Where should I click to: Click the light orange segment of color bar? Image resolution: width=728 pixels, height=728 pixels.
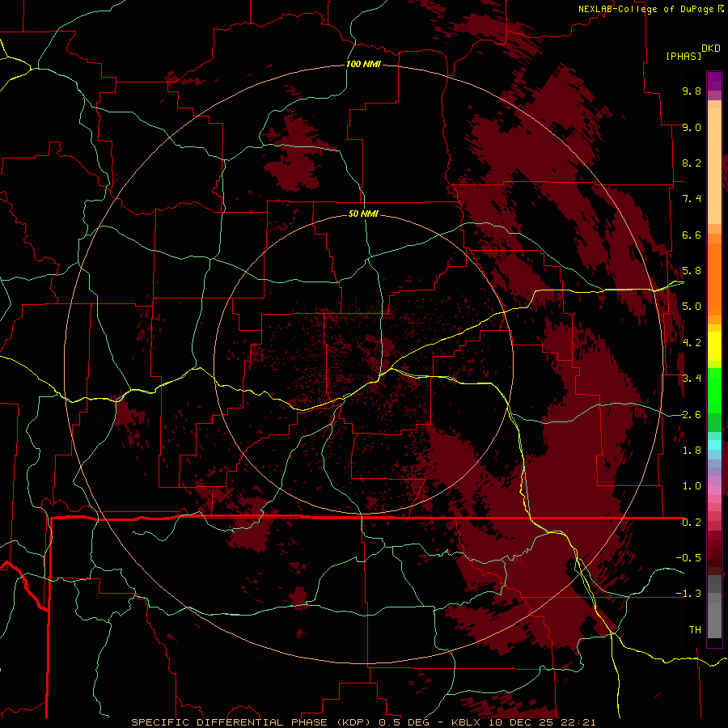[714, 167]
